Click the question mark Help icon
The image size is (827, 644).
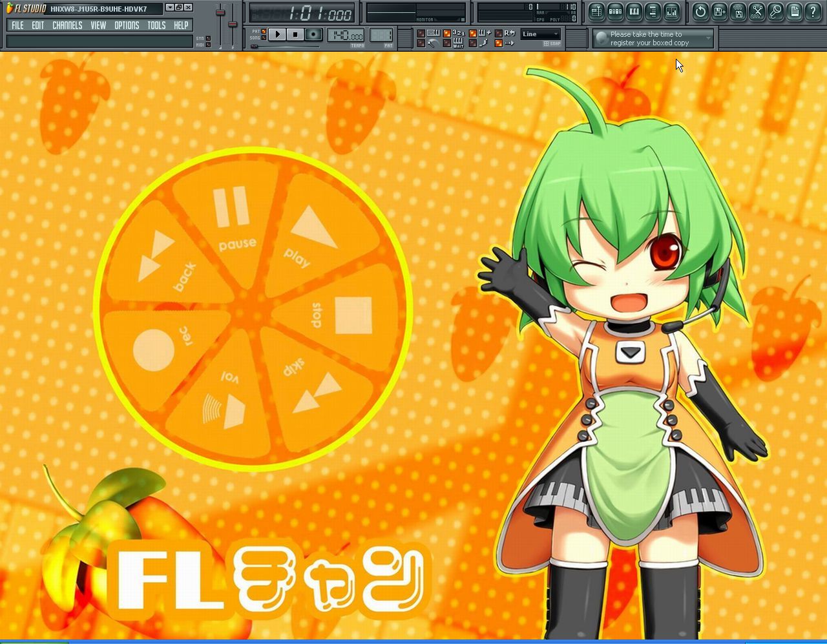(x=813, y=12)
